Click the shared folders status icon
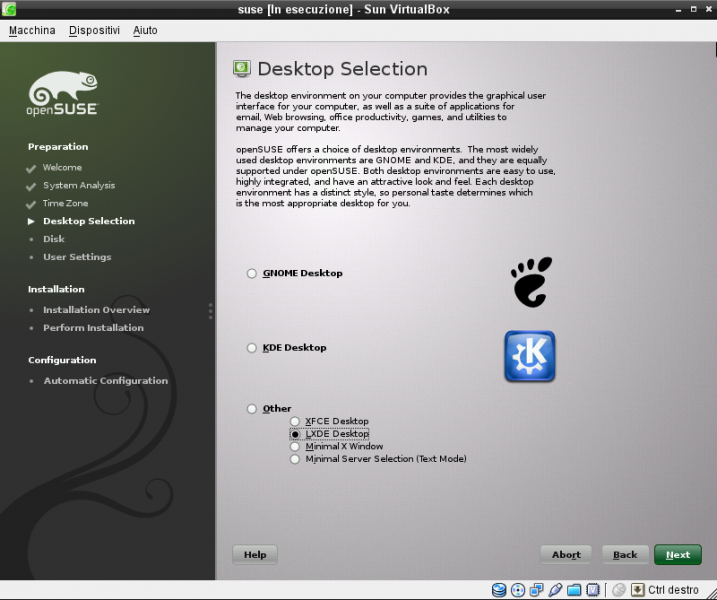Image resolution: width=717 pixels, height=600 pixels. (574, 590)
